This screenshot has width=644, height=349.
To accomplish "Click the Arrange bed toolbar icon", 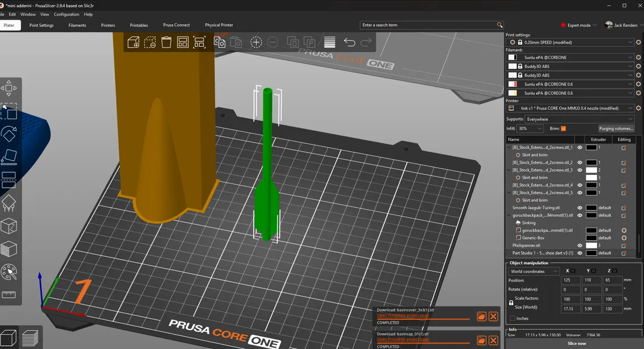I will click(x=183, y=42).
